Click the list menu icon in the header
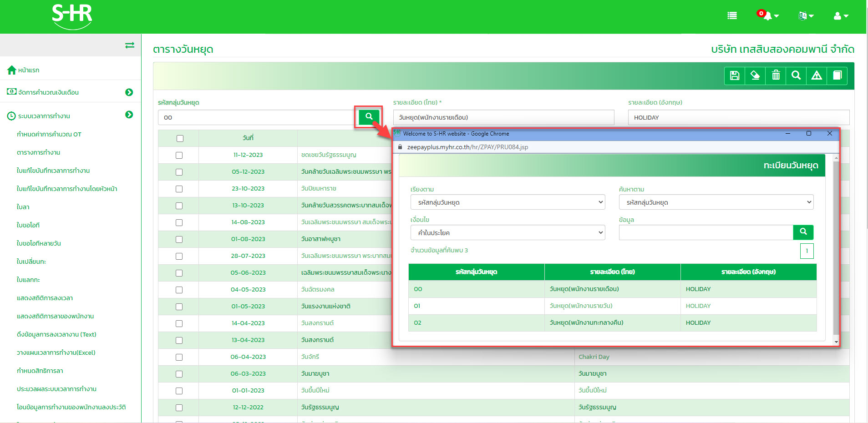The width and height of the screenshot is (868, 423). (732, 16)
